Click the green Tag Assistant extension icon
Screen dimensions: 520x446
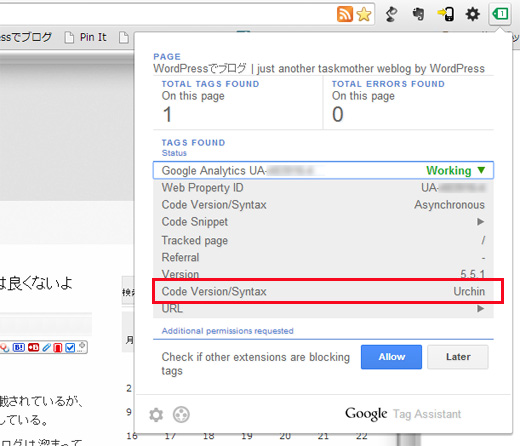500,14
